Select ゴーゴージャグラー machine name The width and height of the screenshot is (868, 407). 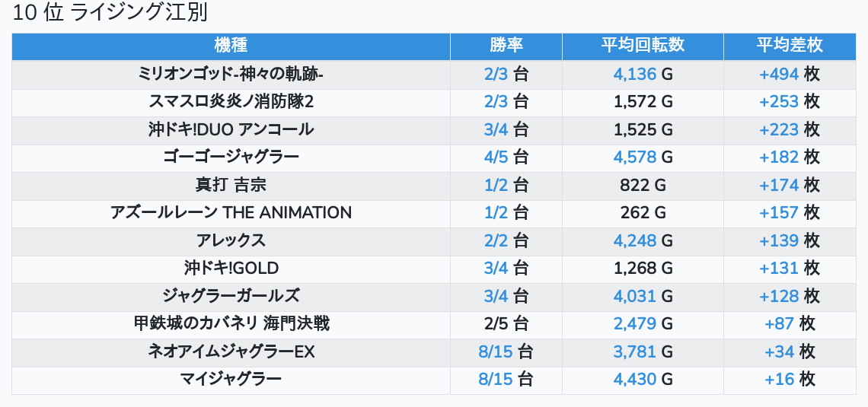pos(231,157)
